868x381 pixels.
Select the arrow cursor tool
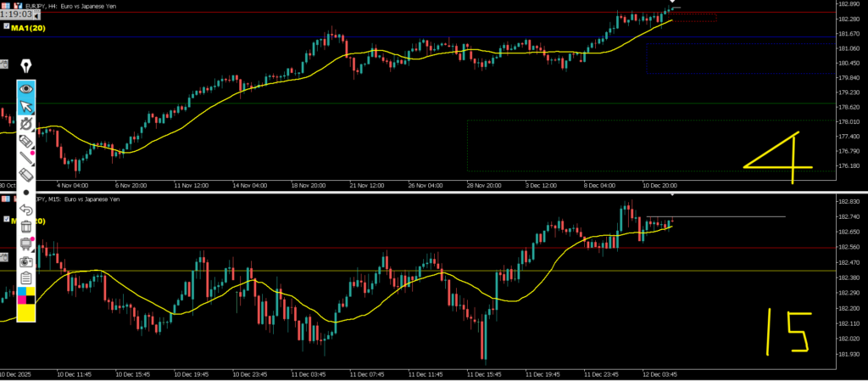pos(25,105)
